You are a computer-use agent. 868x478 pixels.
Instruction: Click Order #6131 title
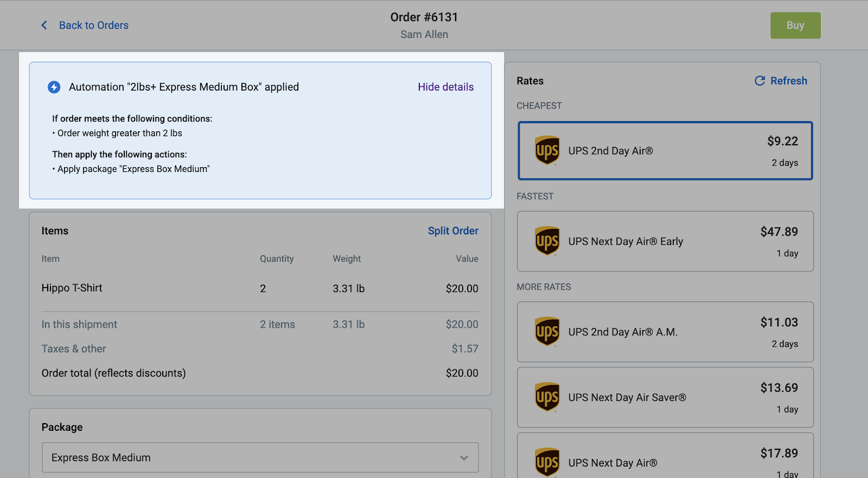click(424, 17)
